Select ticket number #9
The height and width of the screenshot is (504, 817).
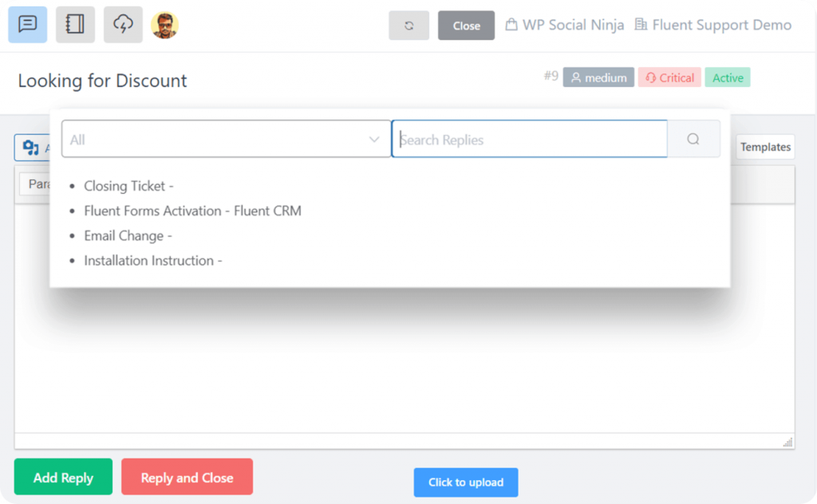coord(551,76)
